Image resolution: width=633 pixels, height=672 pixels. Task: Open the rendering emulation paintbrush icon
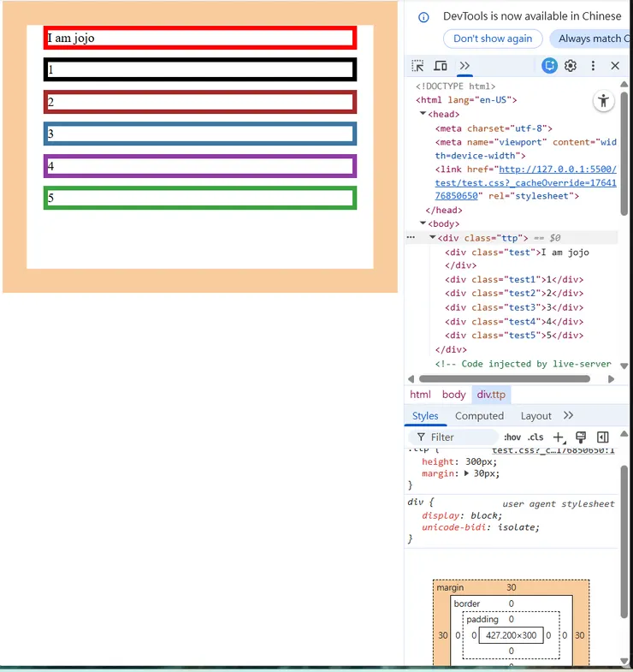[581, 437]
